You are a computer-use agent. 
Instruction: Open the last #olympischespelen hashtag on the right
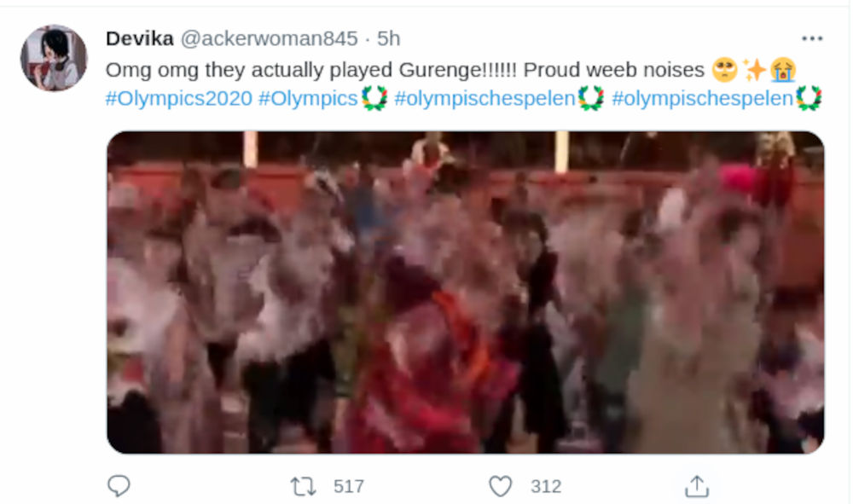pos(702,98)
